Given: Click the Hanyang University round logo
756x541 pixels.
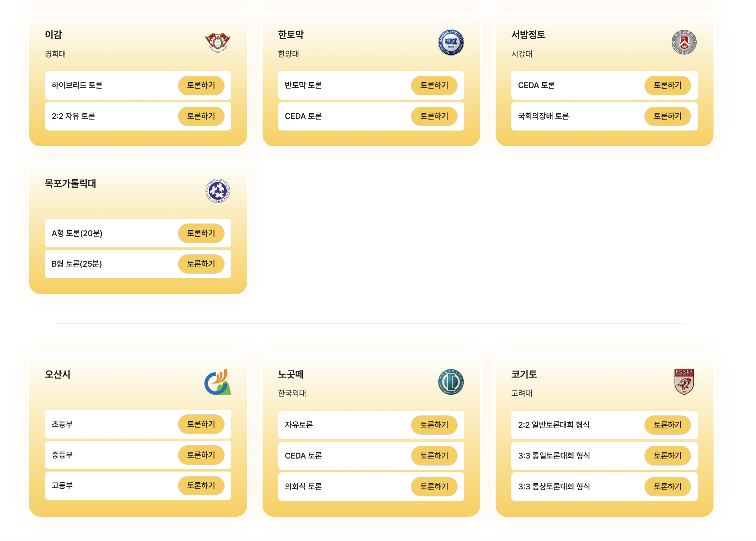Looking at the screenshot, I should [451, 42].
